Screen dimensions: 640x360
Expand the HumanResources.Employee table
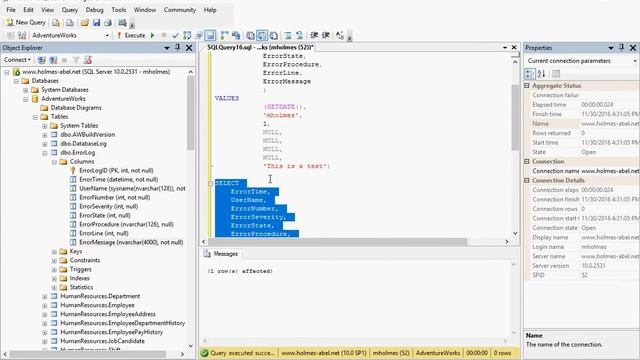(x=44, y=305)
